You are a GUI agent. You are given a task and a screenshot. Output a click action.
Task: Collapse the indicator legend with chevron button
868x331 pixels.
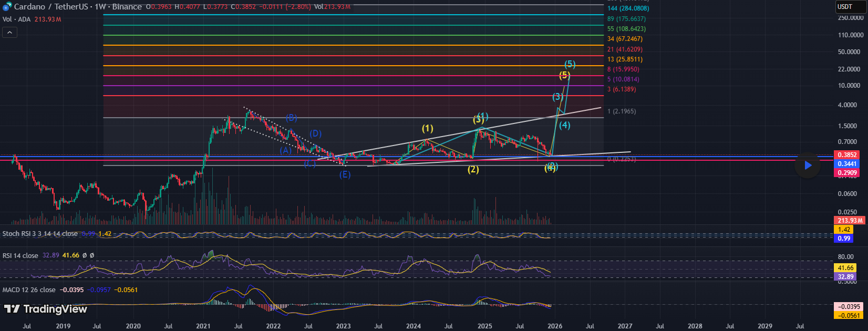[9, 33]
